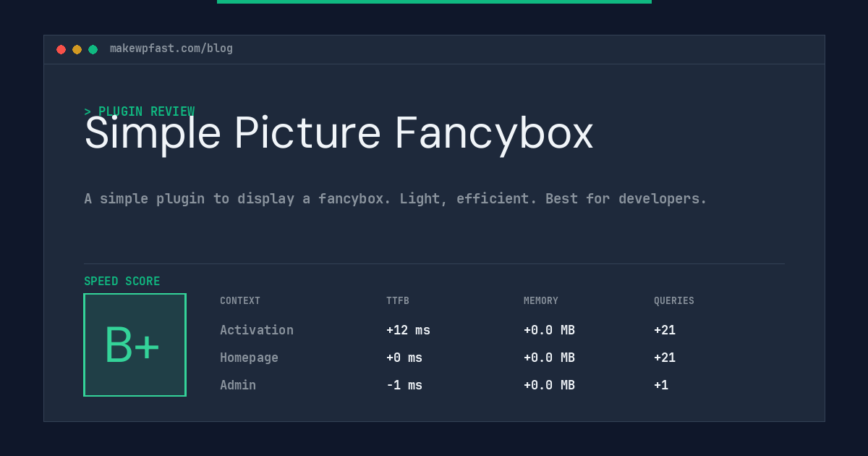Click the red close window dot
This screenshot has width=868, height=456.
point(61,49)
